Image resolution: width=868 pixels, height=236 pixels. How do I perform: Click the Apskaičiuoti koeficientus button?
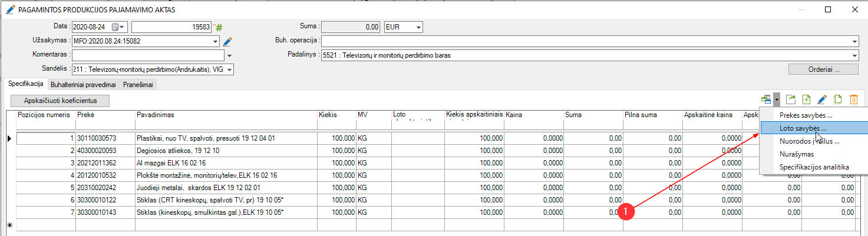(x=61, y=101)
